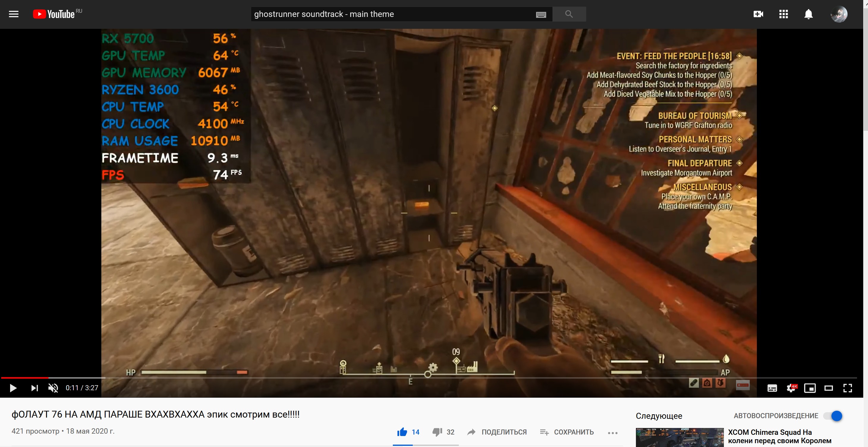Switch to miniplayer mode
Screen dimensions: 868x447
click(810, 388)
